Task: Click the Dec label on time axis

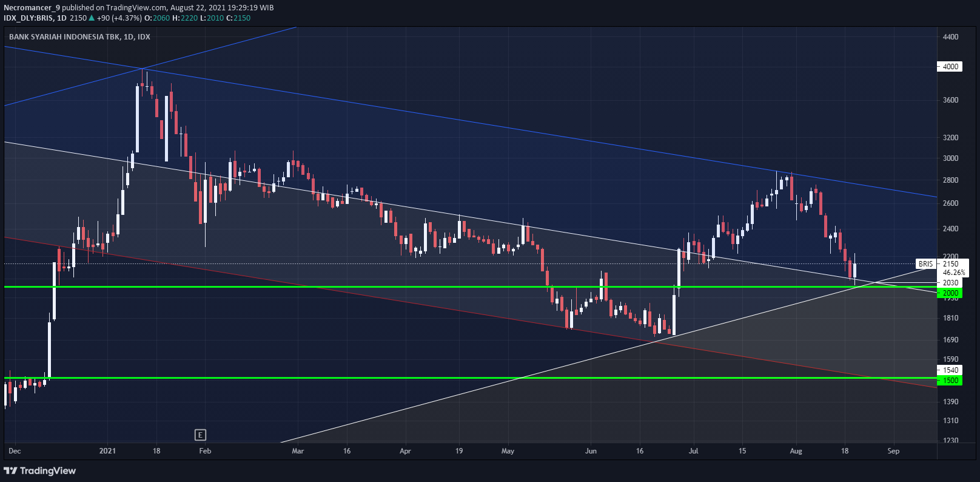Action: [15, 450]
